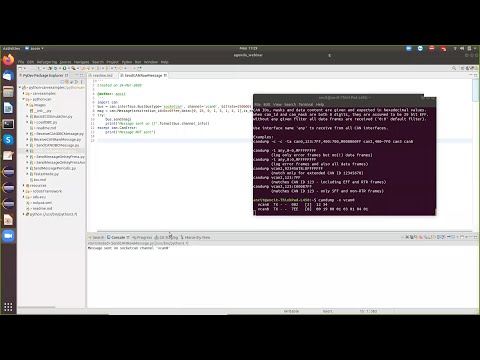Expand the TestUnittest.py node
Screen dimensions: 480x360
(27, 174)
